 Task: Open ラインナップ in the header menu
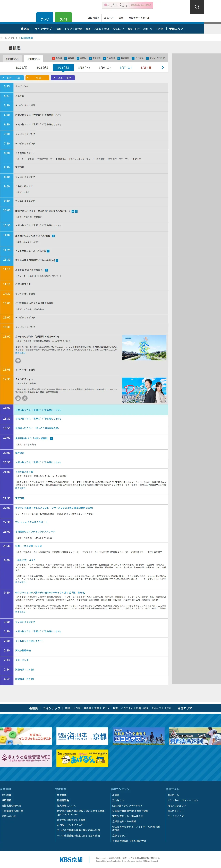(43, 29)
